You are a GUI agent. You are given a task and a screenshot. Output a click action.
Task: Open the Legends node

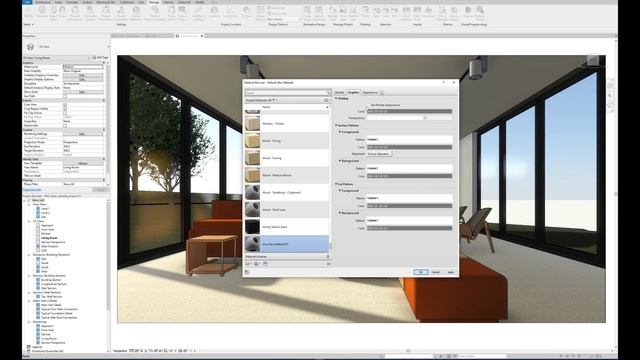37,347
